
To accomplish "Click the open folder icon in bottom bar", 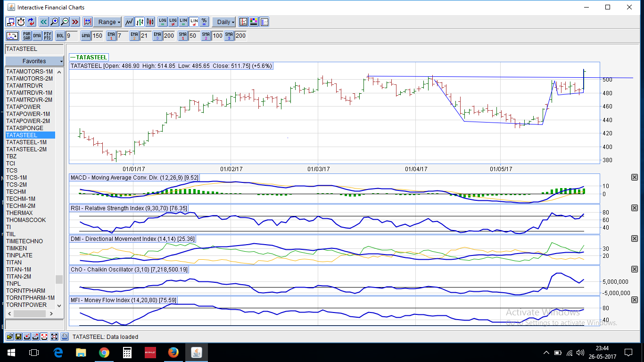I will 9,337.
